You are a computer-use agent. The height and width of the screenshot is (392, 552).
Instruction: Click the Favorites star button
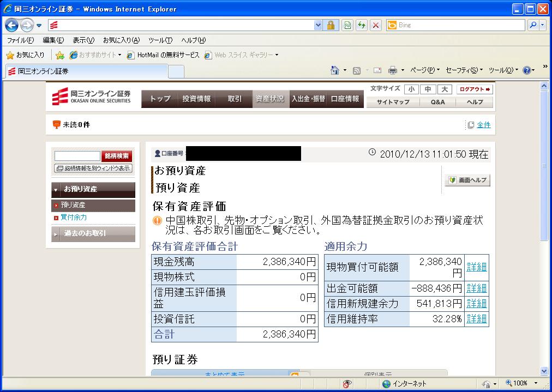[x=25, y=55]
